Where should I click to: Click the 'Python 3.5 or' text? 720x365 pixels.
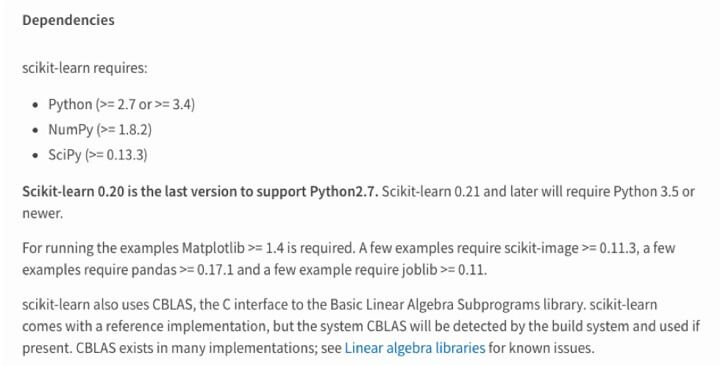click(x=654, y=191)
